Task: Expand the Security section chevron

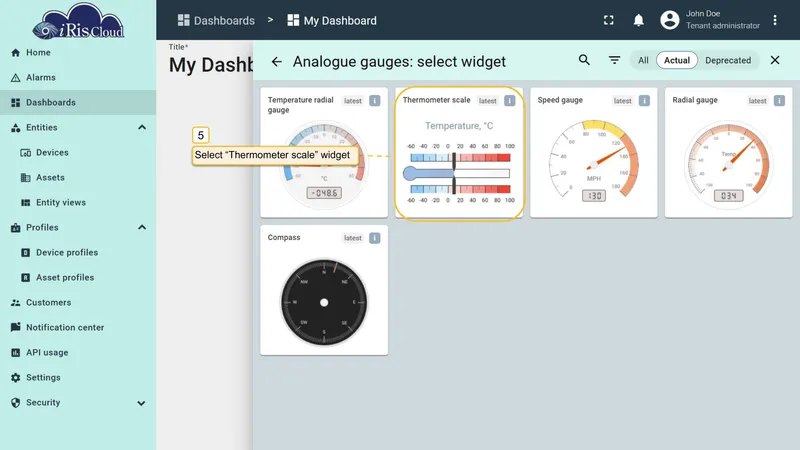Action: (141, 403)
